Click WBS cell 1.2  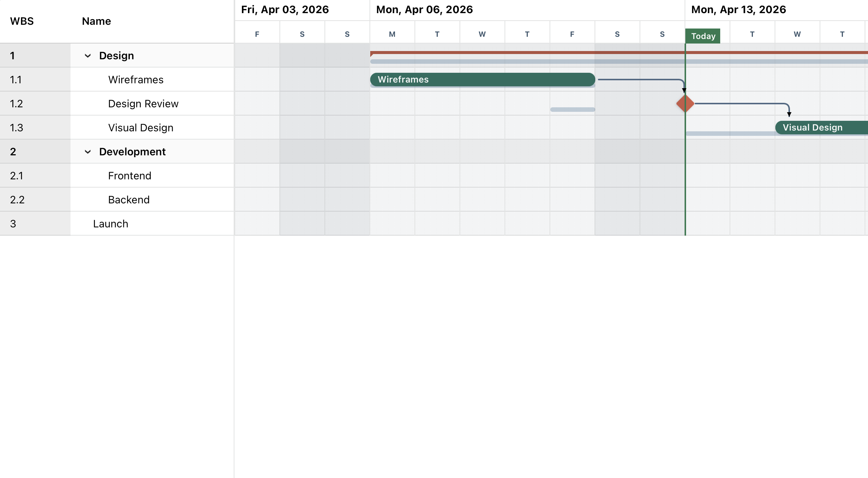35,104
